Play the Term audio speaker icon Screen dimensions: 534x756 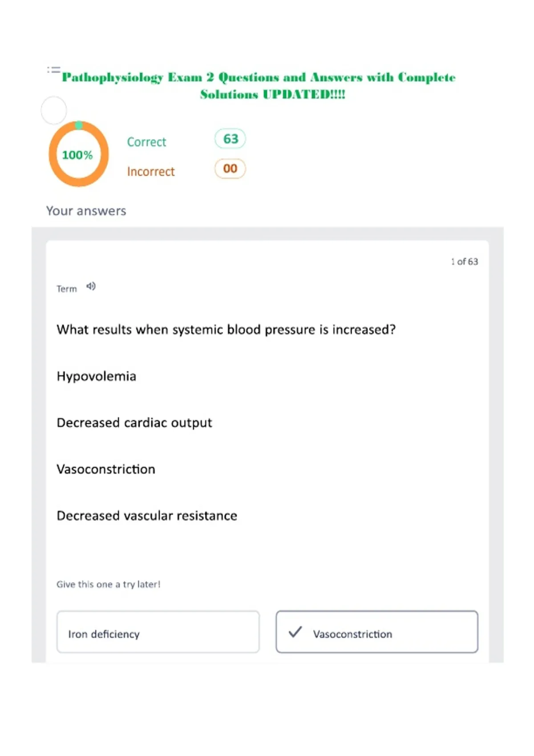[91, 286]
